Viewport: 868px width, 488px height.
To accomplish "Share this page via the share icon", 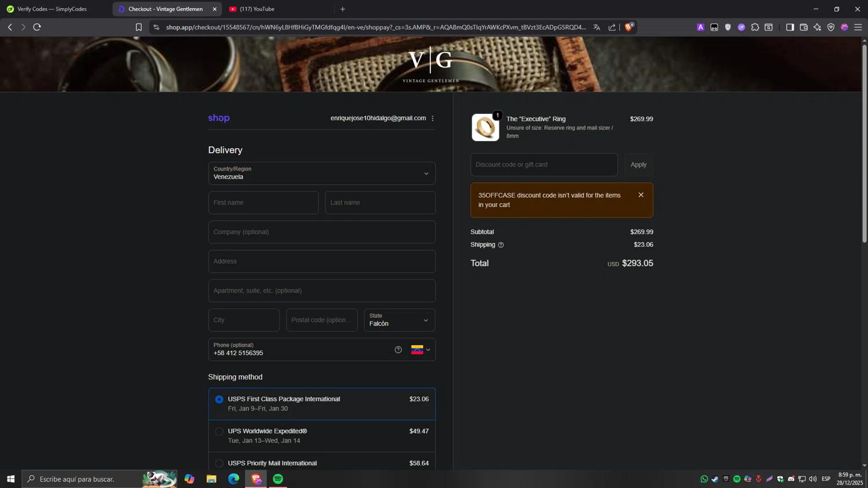I will (x=612, y=27).
